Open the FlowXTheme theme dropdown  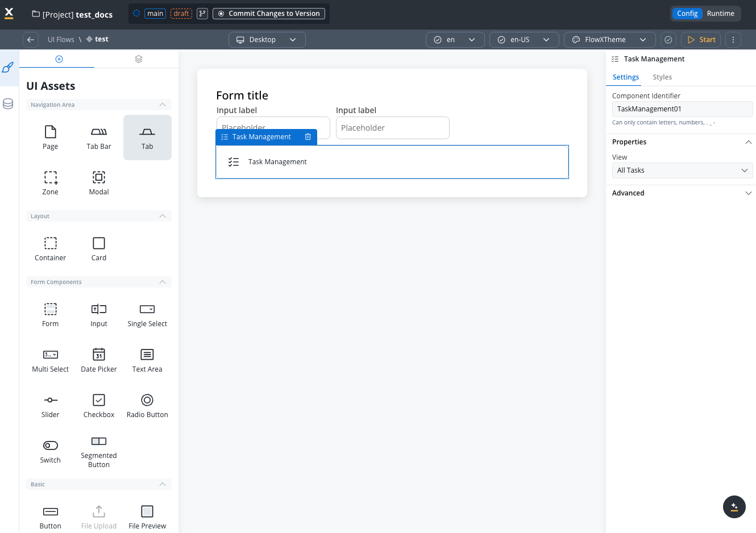[x=609, y=40]
